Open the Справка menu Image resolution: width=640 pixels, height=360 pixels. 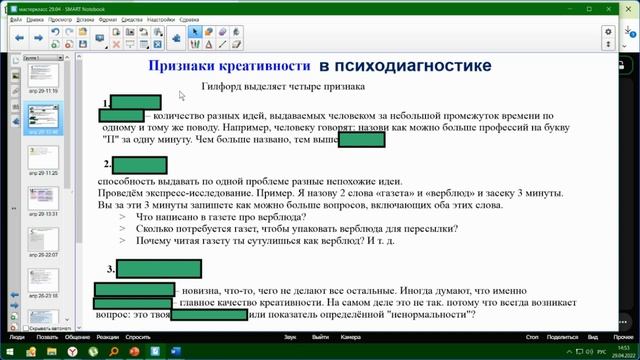189,20
